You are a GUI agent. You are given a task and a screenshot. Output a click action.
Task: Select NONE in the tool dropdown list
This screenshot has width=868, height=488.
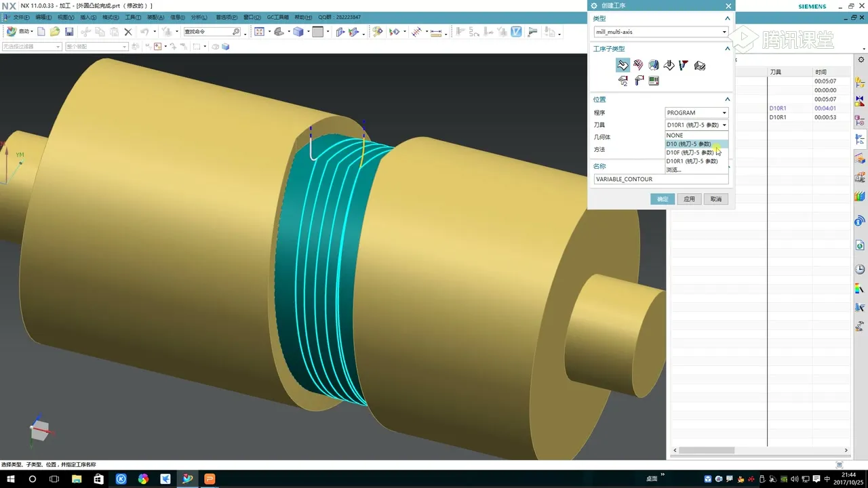[675, 136]
